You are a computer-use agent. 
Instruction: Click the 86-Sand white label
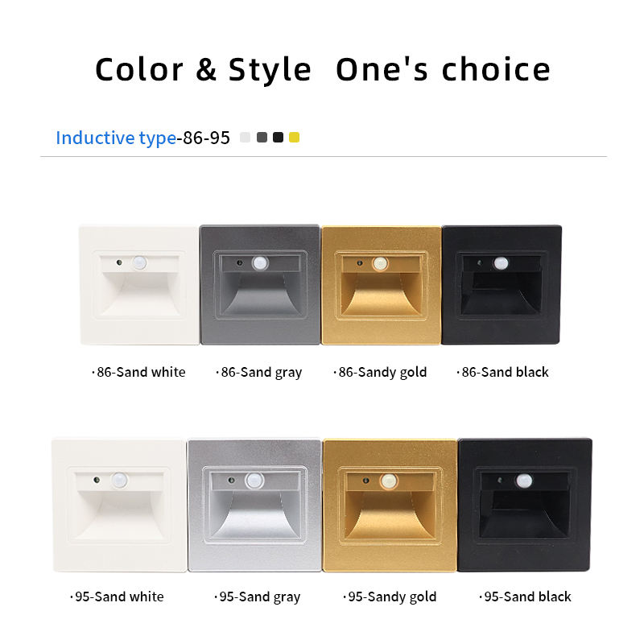coord(140,372)
